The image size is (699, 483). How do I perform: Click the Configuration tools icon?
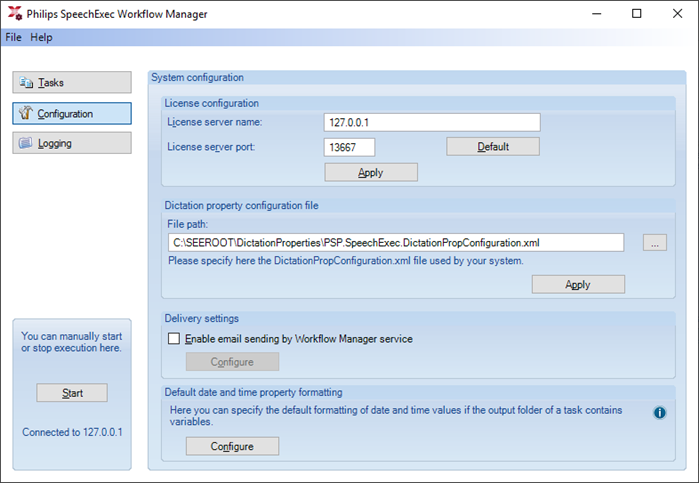point(26,113)
